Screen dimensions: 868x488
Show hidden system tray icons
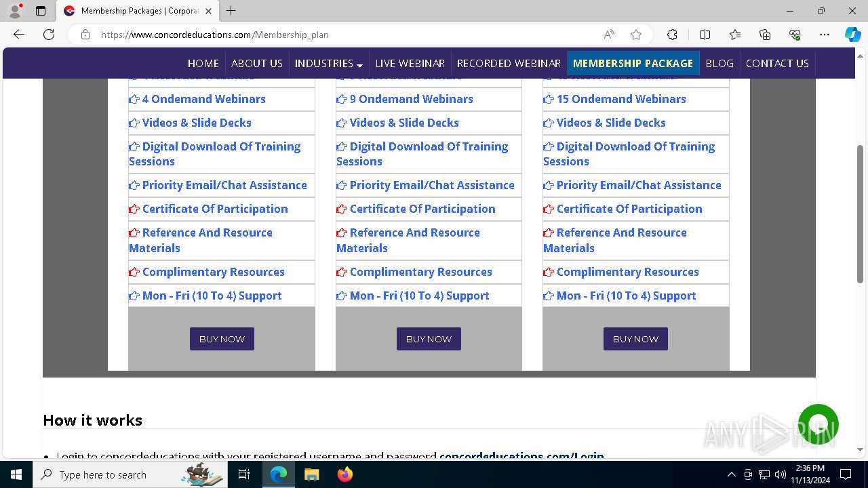tap(731, 474)
